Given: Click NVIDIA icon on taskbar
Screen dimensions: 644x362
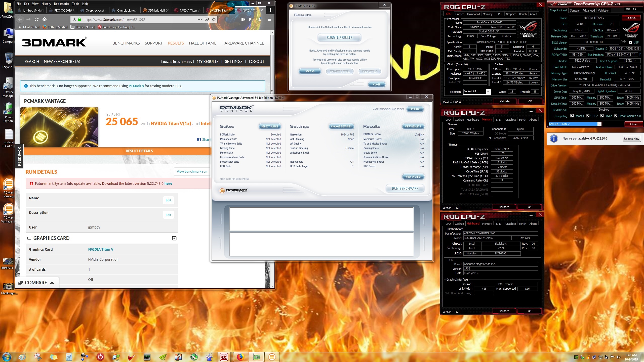Looking at the screenshot, I should point(163,357).
